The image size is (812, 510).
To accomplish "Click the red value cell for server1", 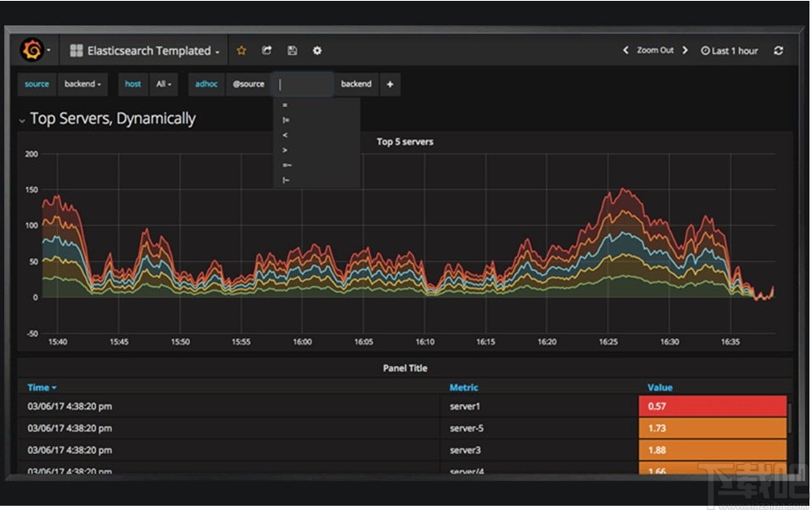I will pos(713,406).
